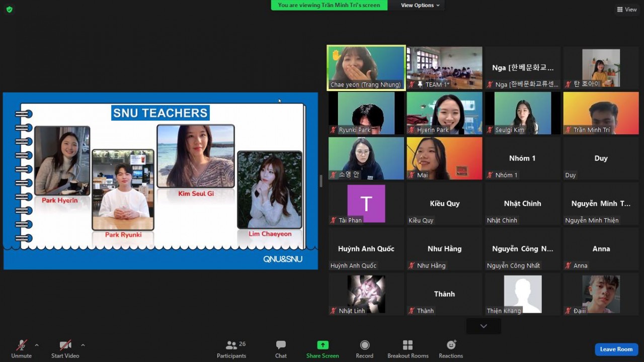The image size is (644, 362).
Task: Click the green encryption shield icon
Action: [9, 9]
